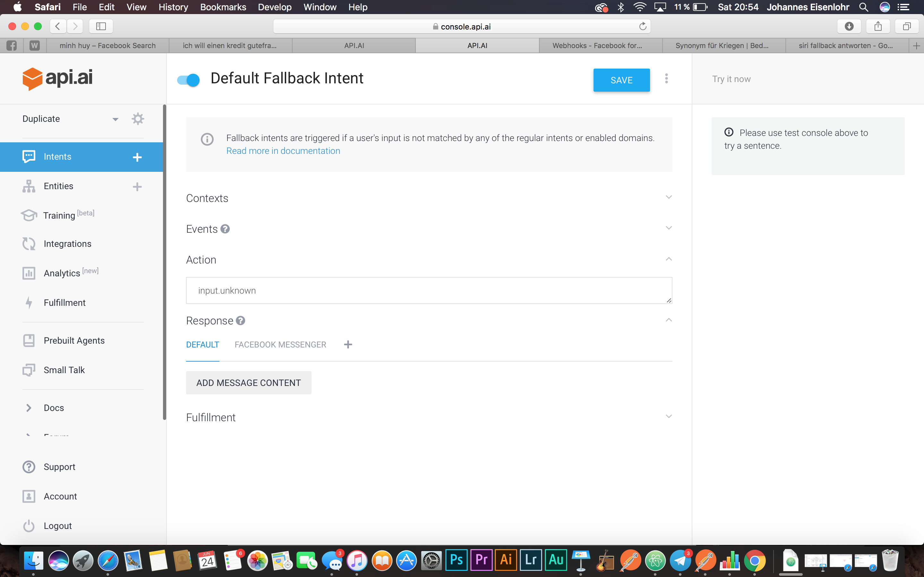
Task: Open the Duplicate agent dropdown
Action: point(115,119)
